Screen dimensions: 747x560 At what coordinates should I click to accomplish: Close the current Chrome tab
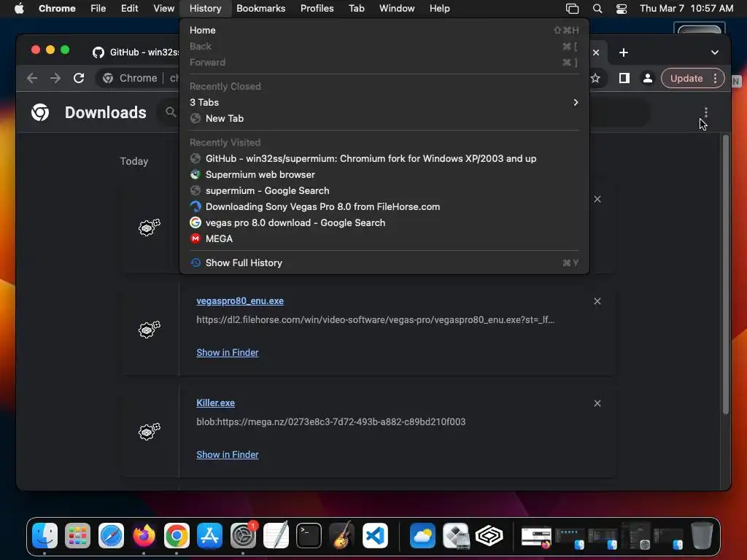point(596,52)
